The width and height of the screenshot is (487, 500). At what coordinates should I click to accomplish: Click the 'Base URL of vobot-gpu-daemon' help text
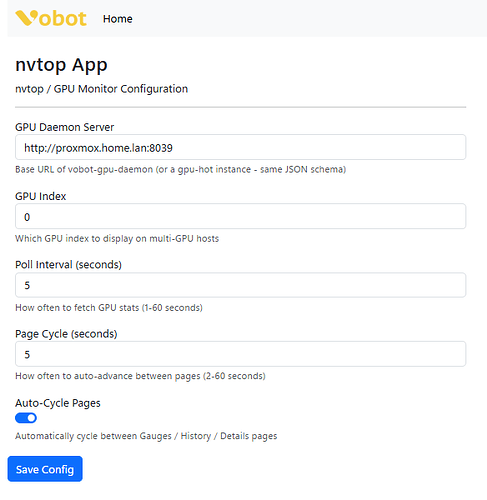tap(180, 170)
